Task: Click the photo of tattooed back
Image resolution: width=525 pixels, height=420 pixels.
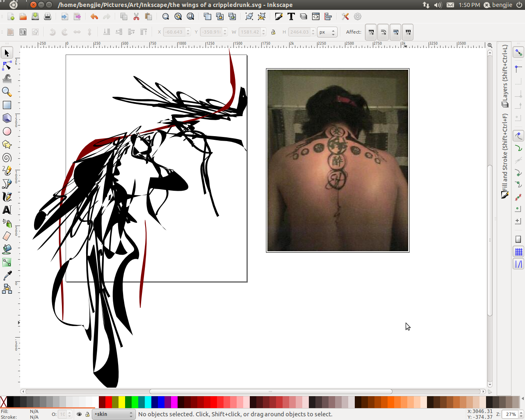Action: coord(338,160)
